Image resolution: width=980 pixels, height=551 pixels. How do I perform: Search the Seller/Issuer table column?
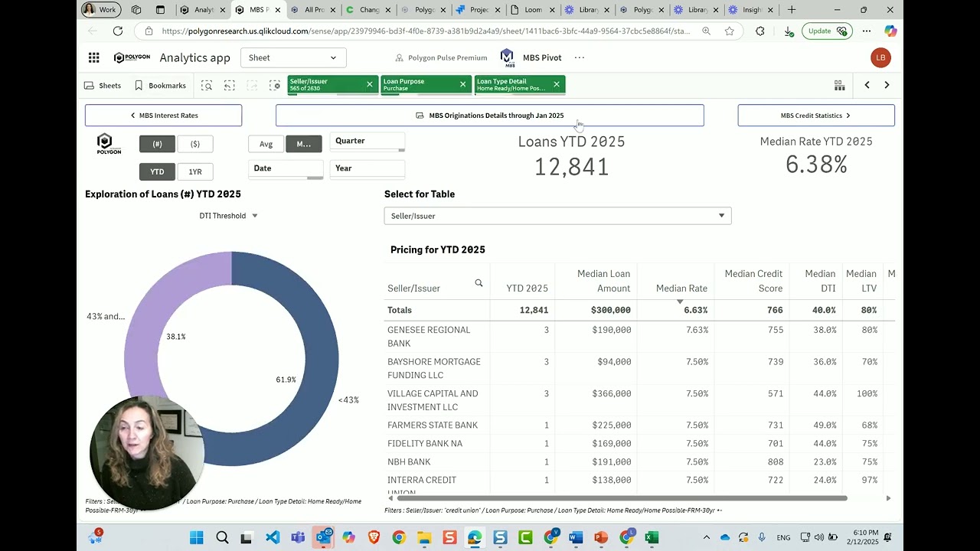tap(479, 283)
